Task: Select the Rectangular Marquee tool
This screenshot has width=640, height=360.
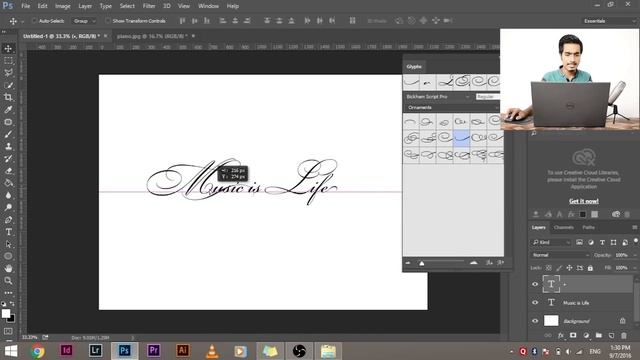Action: click(8, 61)
